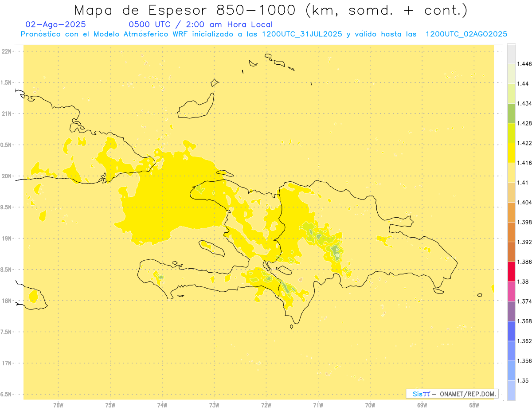The width and height of the screenshot is (532, 411).
Task: Click the 71W longitude label
Action: pos(318,405)
